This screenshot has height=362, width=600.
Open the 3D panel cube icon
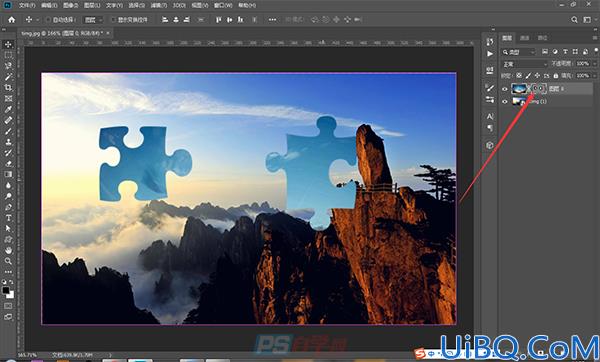[490, 145]
